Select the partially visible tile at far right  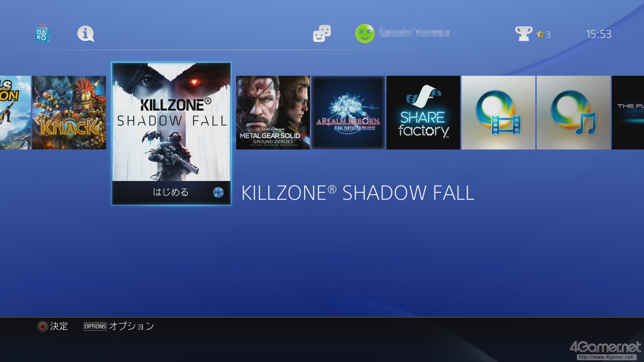click(x=628, y=113)
